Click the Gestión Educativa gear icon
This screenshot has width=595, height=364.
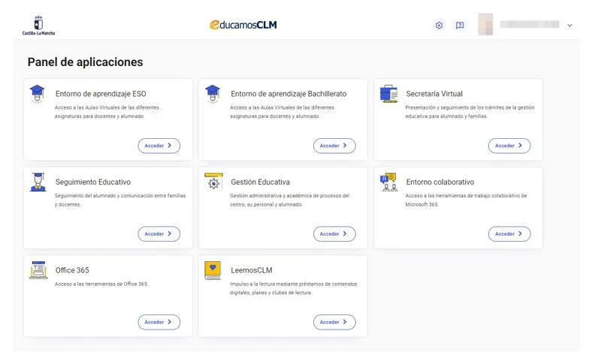[213, 182]
